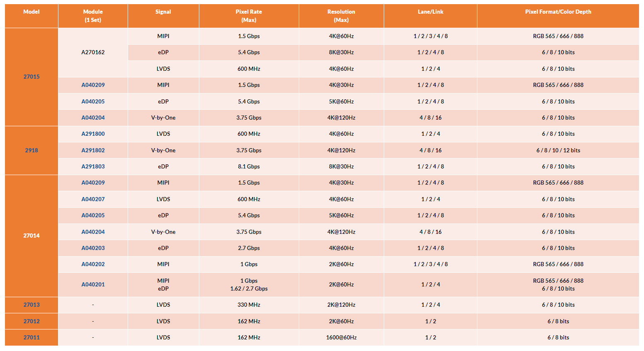Open the A291803 module link
This screenshot has height=351, width=644.
pyautogui.click(x=93, y=166)
